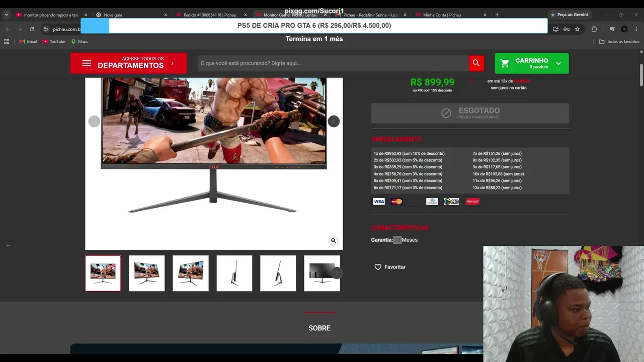This screenshot has width=644, height=362.
Task: Click the heart icon next to Favoritar
Action: coord(378,267)
